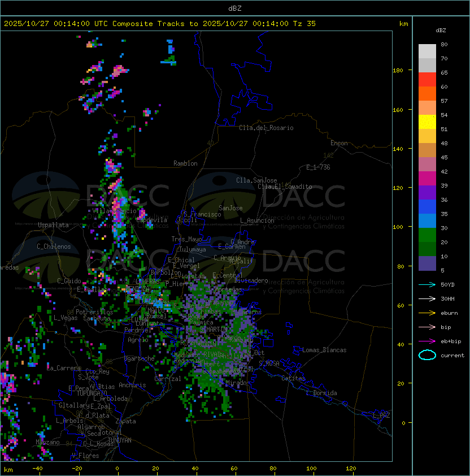Pick the red swatch in dBZ legend

(427, 80)
